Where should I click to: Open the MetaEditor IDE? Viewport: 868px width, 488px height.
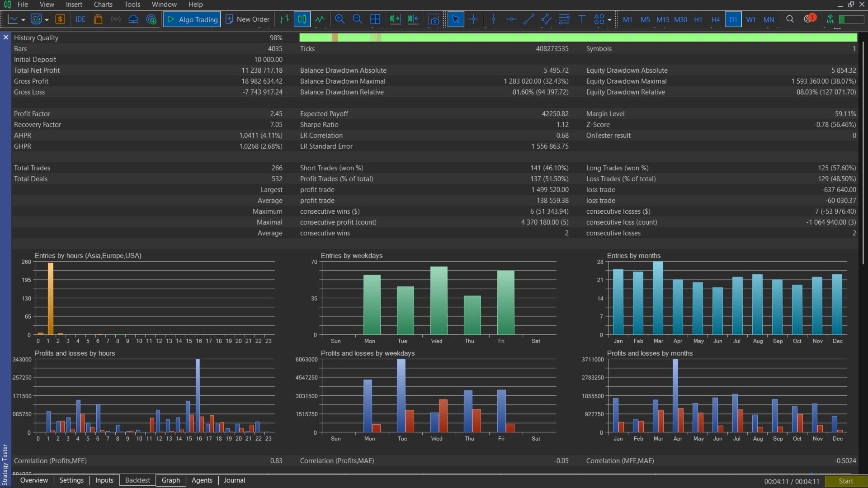point(80,19)
